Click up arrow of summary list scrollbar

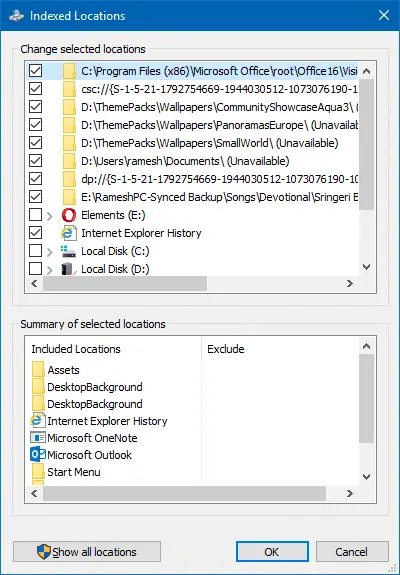pos(366,346)
